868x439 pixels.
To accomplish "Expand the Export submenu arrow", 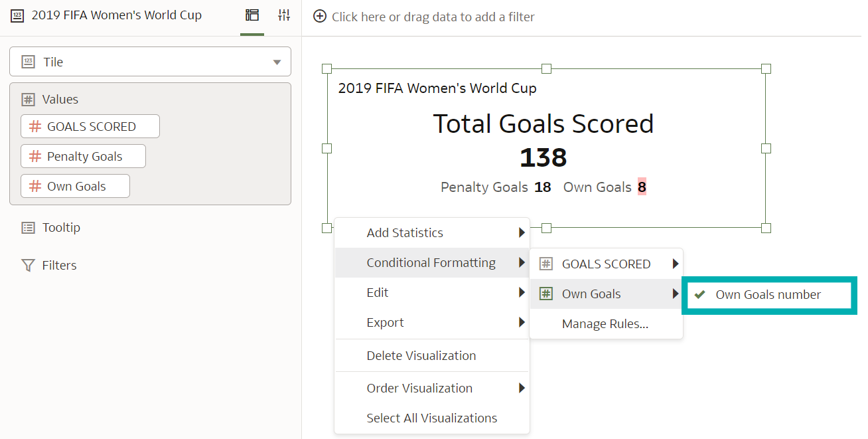I will pyautogui.click(x=522, y=322).
